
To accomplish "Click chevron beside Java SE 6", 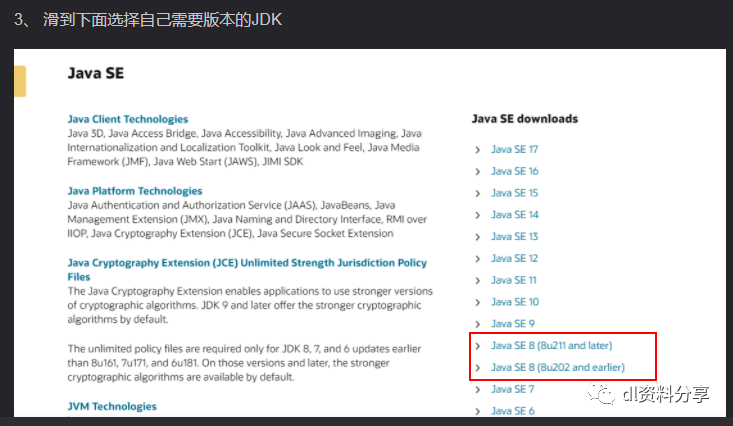I will [x=477, y=412].
